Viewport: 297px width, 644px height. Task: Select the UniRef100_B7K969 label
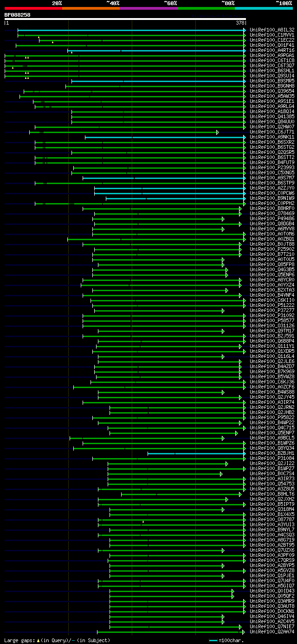272,371
